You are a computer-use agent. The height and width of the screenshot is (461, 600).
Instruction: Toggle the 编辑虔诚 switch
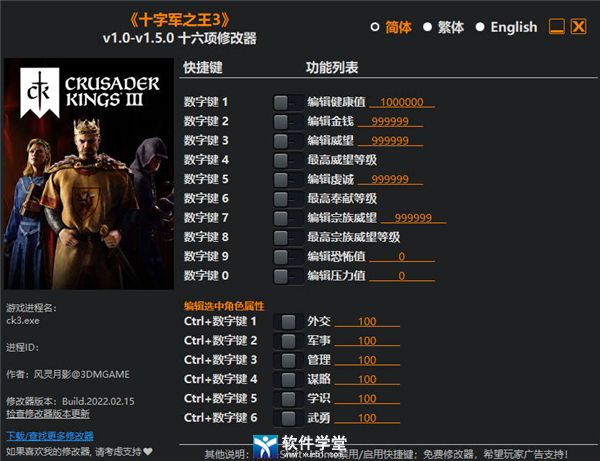tap(288, 180)
